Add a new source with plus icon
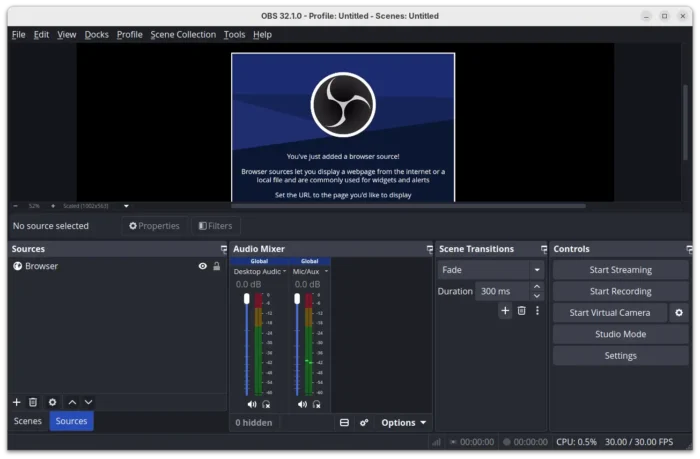This screenshot has width=700, height=459. coord(16,402)
